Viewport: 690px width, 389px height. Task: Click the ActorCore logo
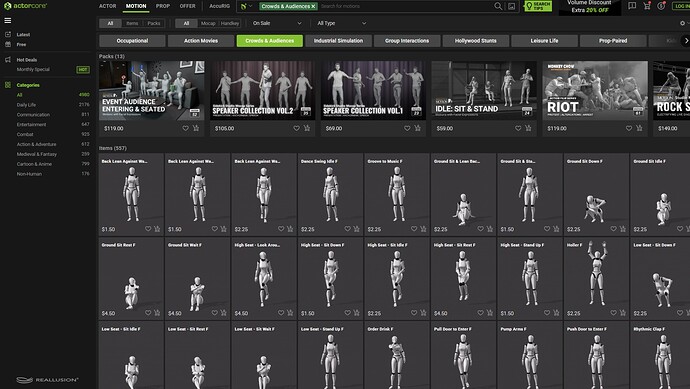click(25, 6)
